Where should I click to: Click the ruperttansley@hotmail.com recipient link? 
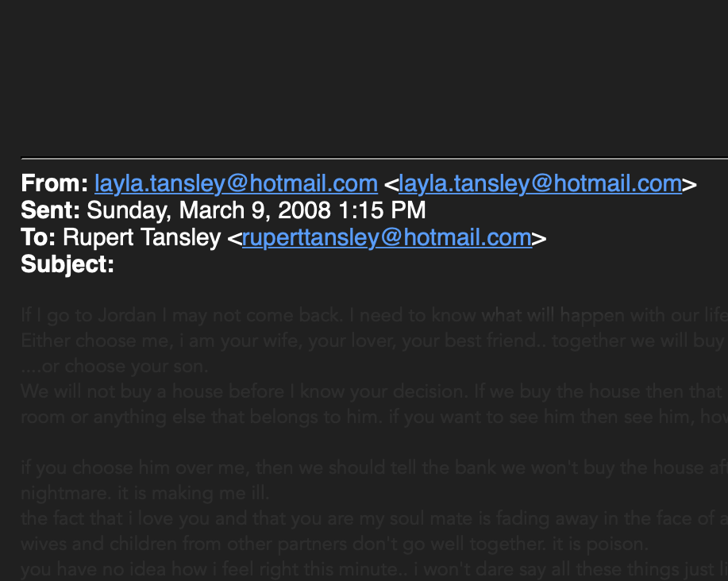click(x=387, y=237)
